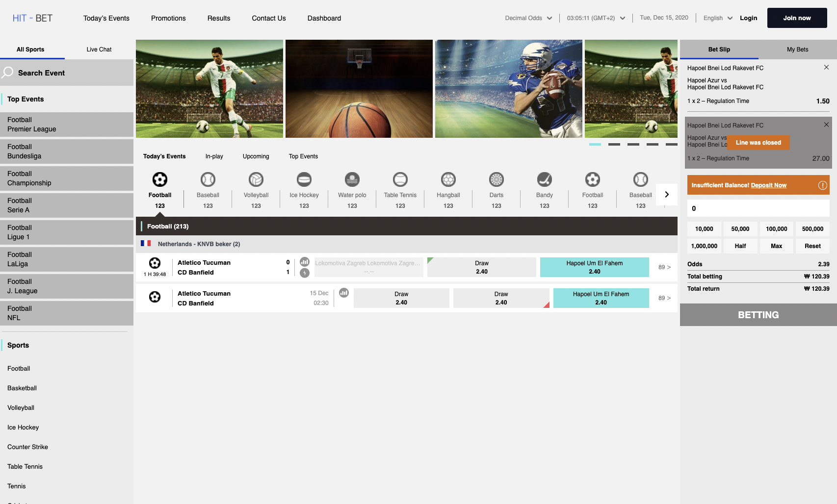Click the Deposit Now link
Image resolution: width=837 pixels, height=504 pixels.
[768, 185]
